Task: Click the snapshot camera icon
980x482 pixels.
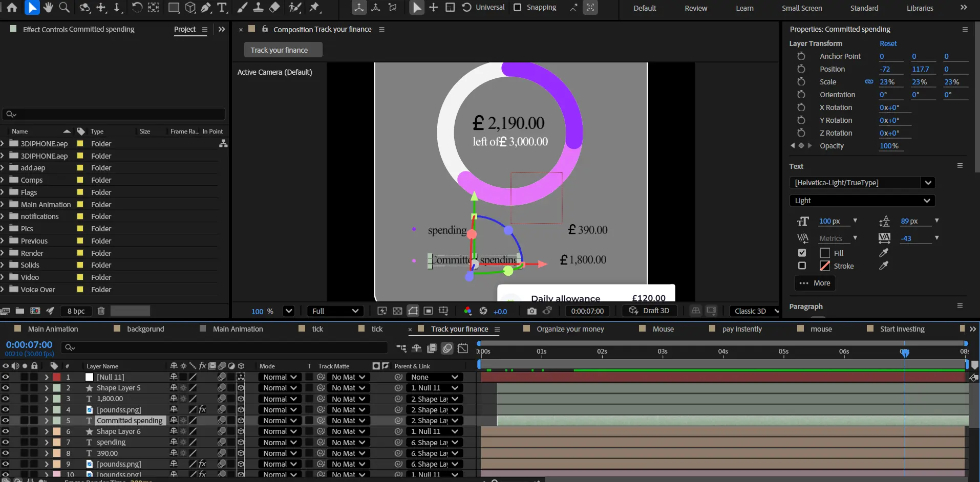Action: [x=532, y=311]
